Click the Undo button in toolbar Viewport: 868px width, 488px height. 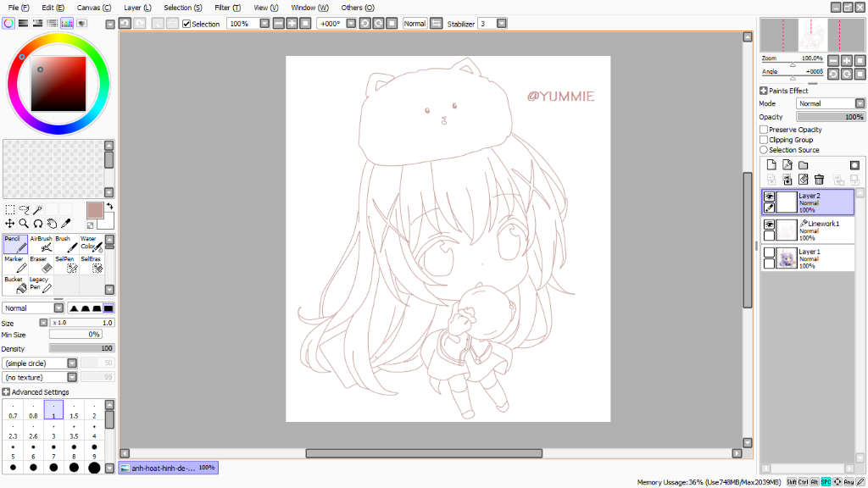(x=125, y=23)
